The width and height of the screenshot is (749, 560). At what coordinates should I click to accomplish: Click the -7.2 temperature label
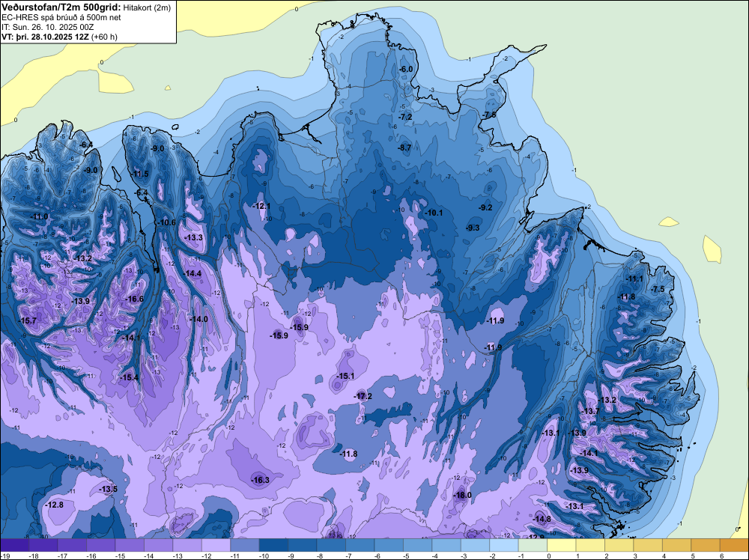click(405, 117)
